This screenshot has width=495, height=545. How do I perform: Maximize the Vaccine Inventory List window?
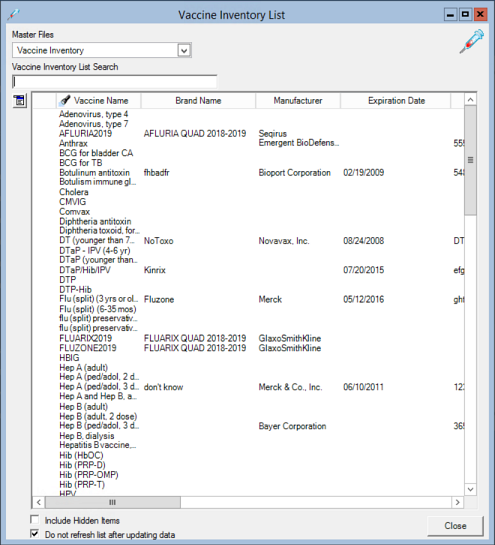coord(465,15)
